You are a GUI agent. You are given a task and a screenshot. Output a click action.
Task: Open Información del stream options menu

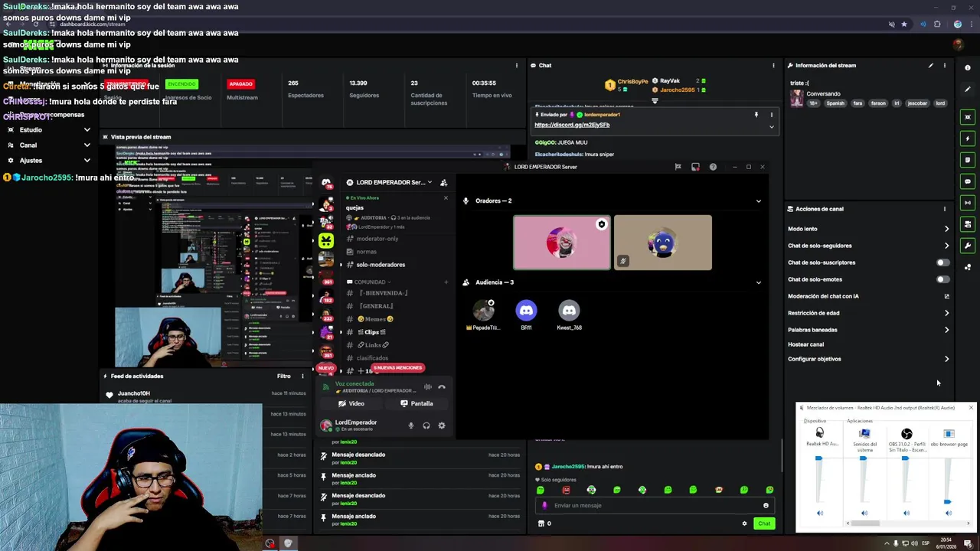click(x=945, y=66)
